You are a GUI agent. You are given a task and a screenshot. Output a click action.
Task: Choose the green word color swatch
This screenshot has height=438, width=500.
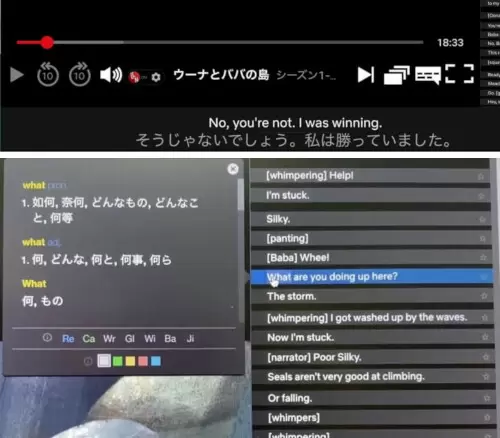coord(117,361)
